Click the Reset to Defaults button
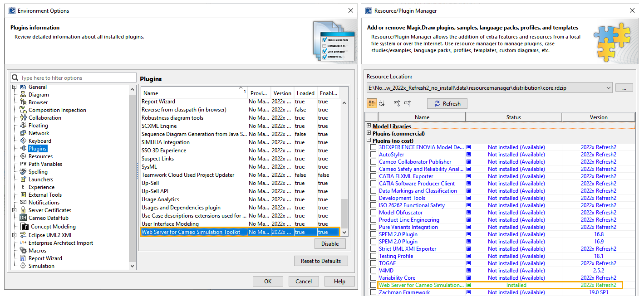Image resolution: width=644 pixels, height=301 pixels. click(320, 261)
